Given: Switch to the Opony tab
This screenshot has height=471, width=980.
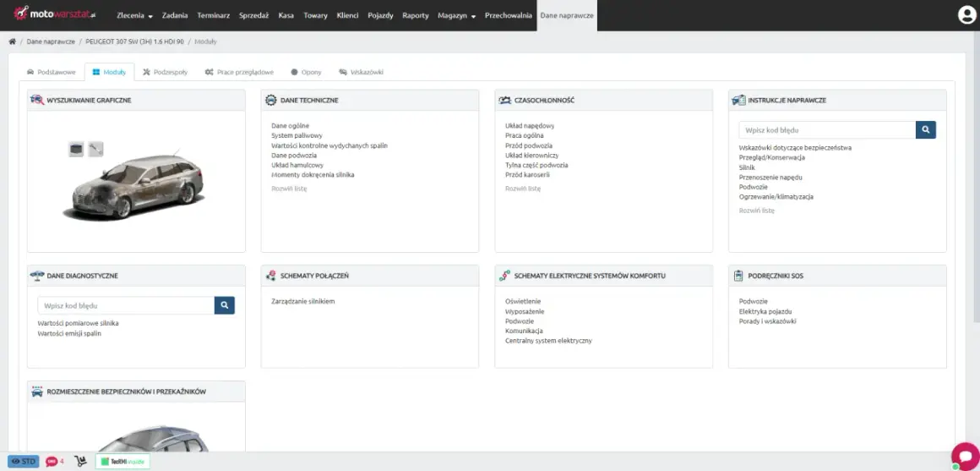Looking at the screenshot, I should click(x=306, y=72).
